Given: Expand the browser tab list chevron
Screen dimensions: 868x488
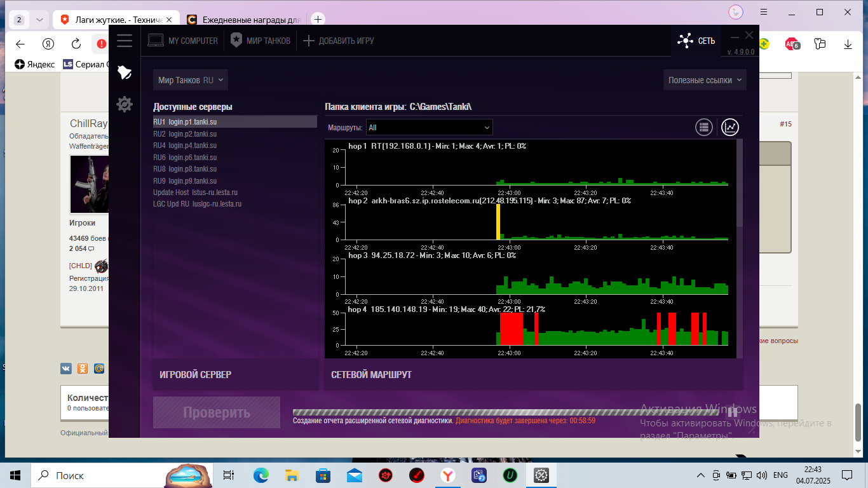Looking at the screenshot, I should [39, 20].
